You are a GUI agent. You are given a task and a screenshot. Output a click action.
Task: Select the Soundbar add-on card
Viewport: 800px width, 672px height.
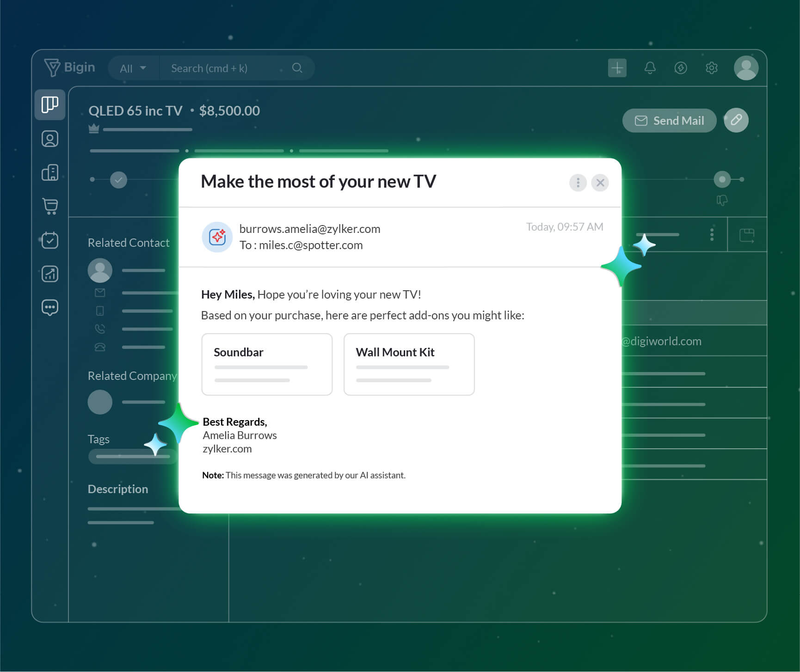pos(267,364)
